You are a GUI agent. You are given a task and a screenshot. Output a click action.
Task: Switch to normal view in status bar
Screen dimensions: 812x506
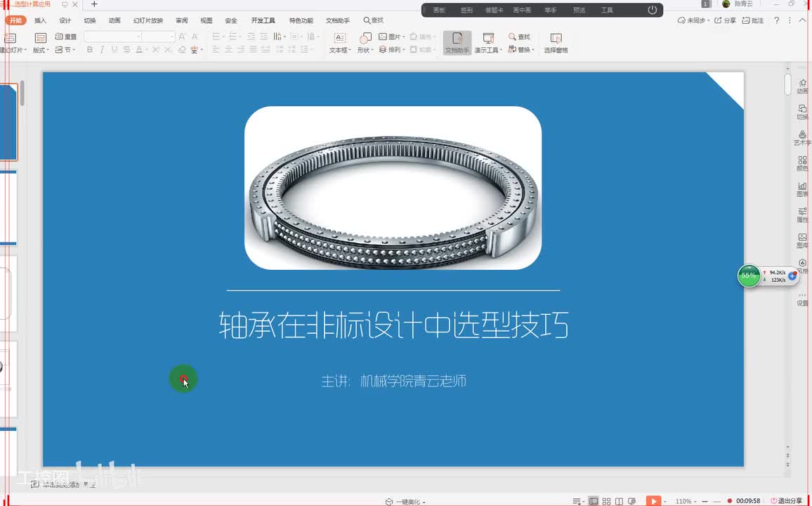tap(594, 501)
